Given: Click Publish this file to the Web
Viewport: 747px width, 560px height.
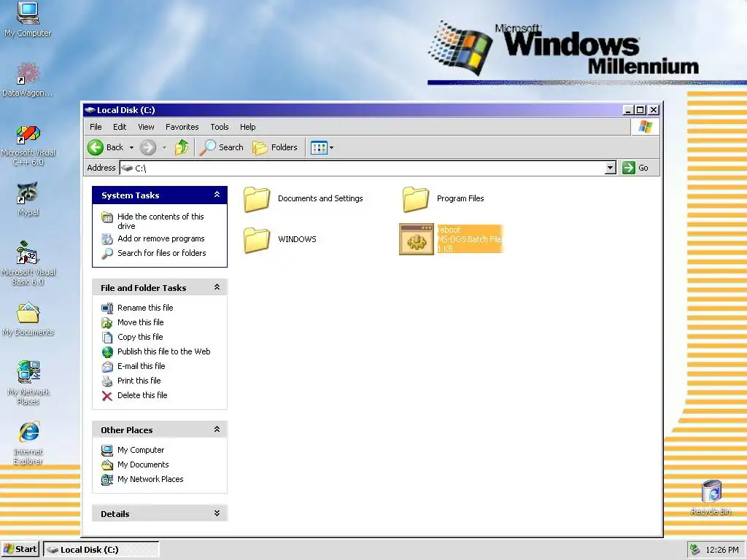Looking at the screenshot, I should point(164,351).
